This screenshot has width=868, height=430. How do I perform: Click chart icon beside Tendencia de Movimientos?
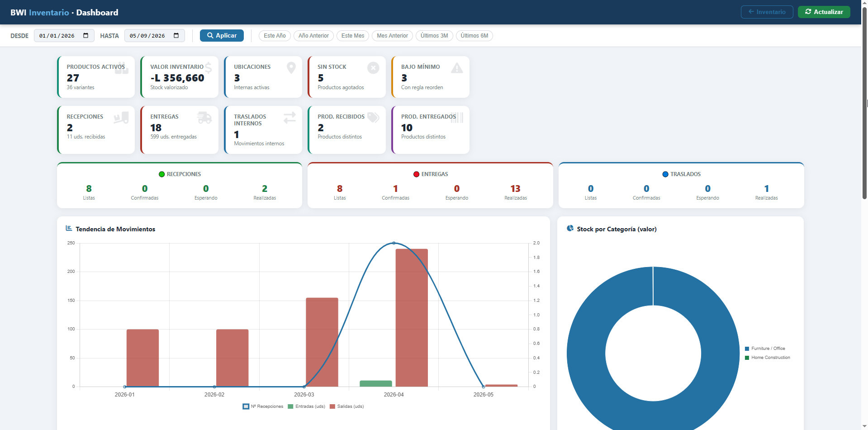point(69,229)
